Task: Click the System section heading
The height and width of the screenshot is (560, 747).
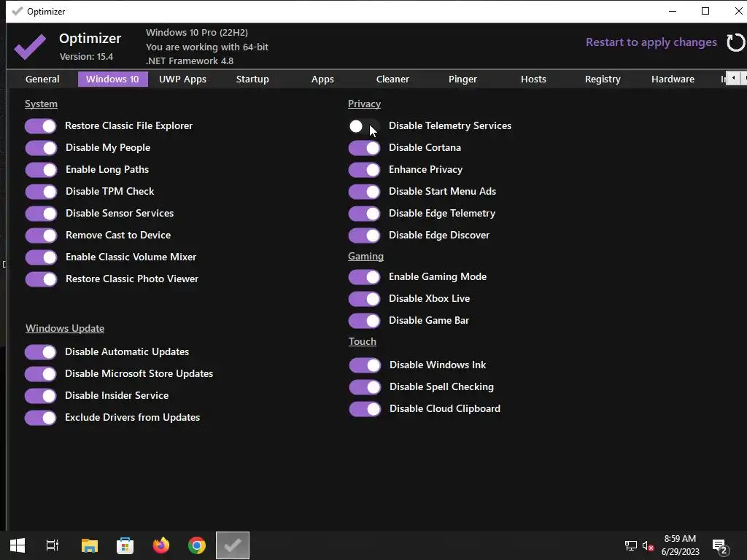Action: (x=41, y=104)
